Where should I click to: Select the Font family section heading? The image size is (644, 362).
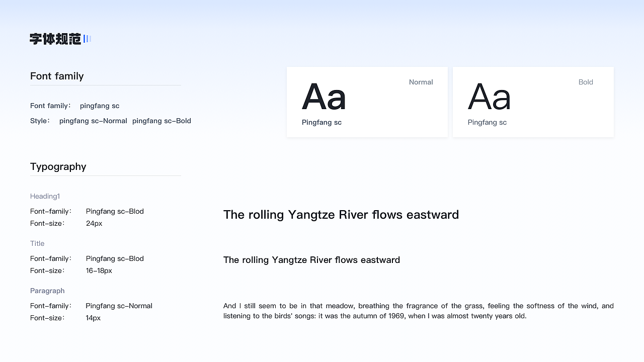point(57,76)
